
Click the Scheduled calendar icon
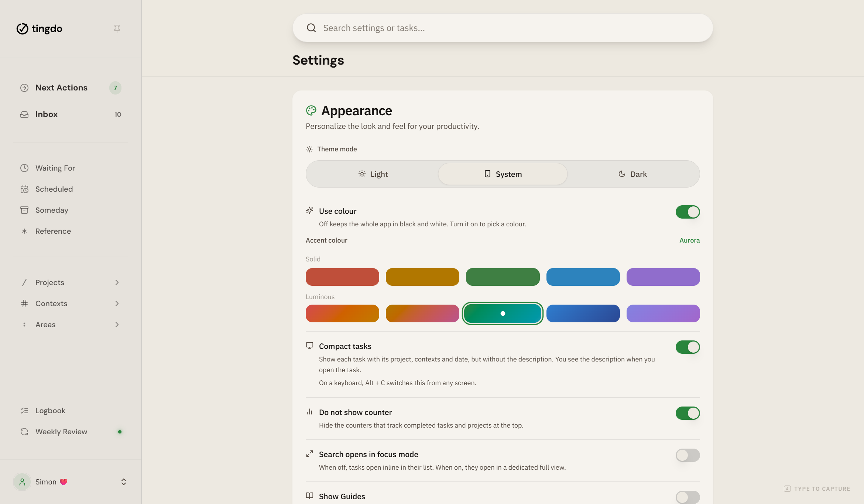[x=24, y=189]
